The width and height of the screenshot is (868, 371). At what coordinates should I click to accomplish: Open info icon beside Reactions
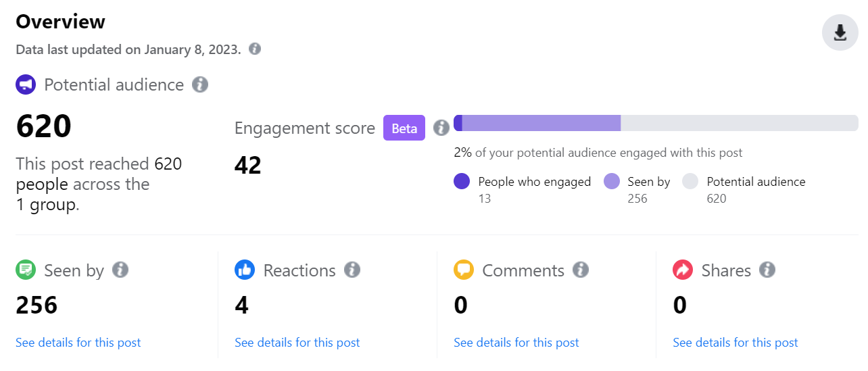click(x=352, y=270)
